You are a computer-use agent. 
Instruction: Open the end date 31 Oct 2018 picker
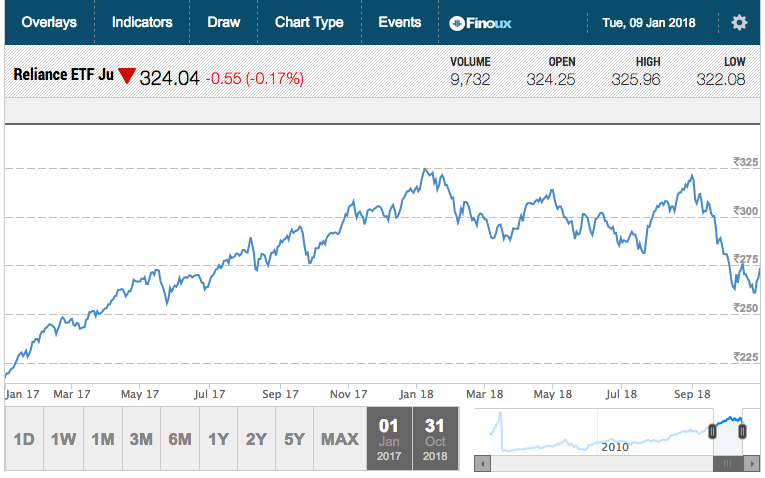pyautogui.click(x=435, y=439)
